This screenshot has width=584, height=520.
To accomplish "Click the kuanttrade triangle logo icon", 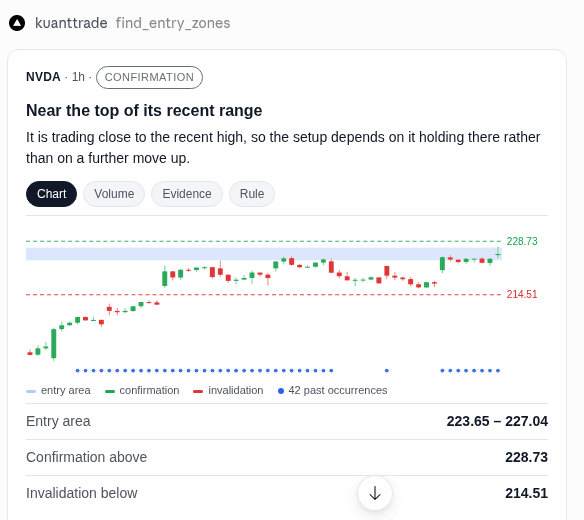I will [17, 23].
